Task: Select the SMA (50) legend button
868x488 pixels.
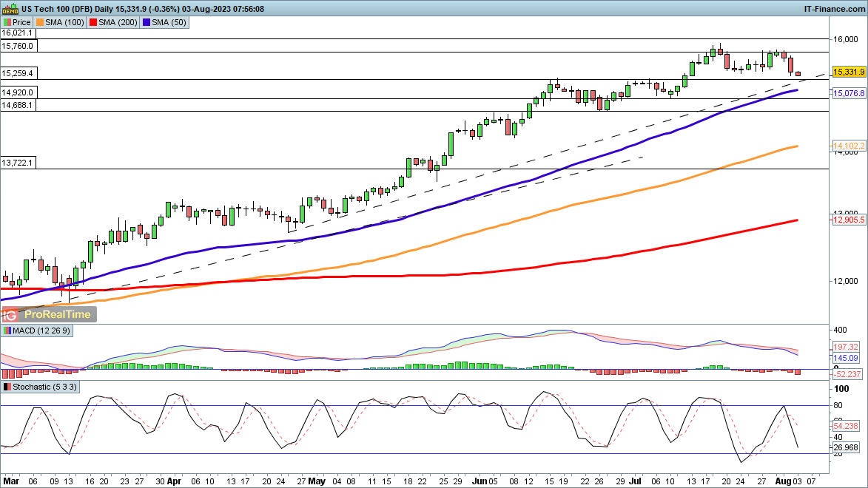Action: pyautogui.click(x=164, y=22)
